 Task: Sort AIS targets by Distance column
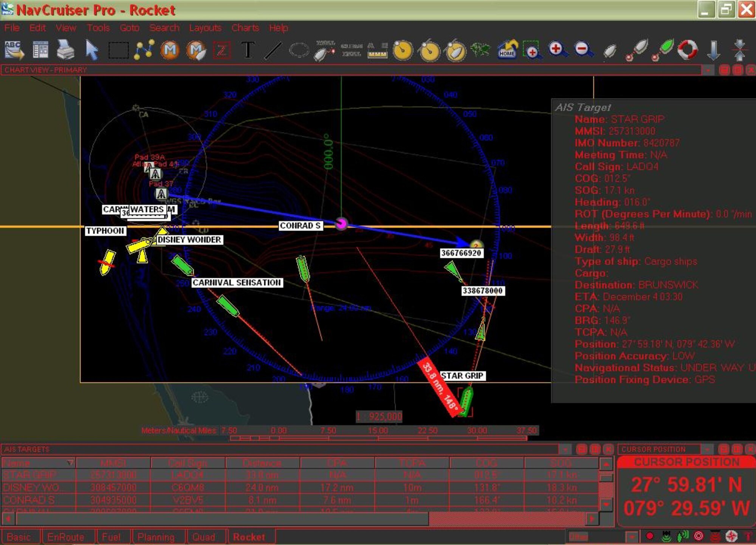pos(262,463)
